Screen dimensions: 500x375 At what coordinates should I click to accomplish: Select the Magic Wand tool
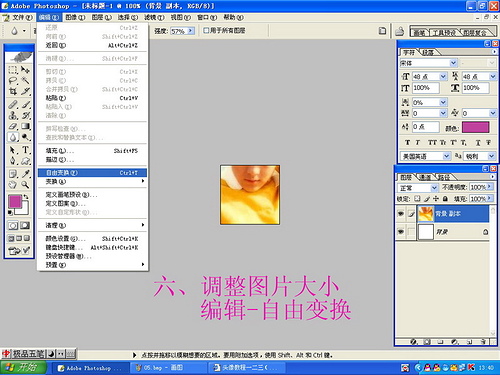[25, 80]
